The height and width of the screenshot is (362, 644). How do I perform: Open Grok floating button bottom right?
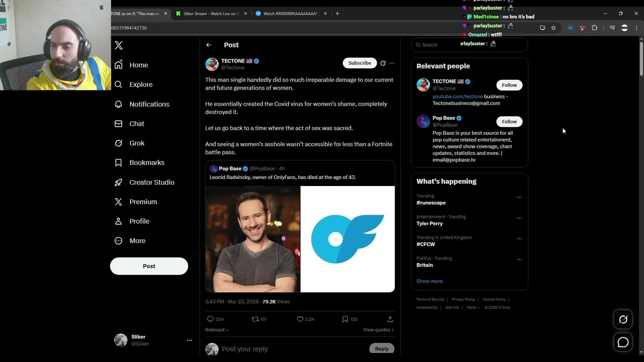[x=623, y=319]
